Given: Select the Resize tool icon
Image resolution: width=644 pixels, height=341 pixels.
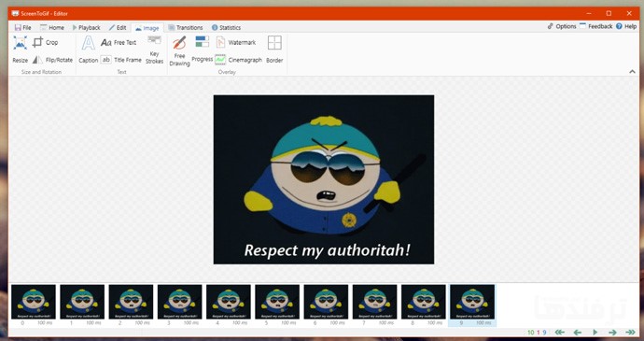Looking at the screenshot, I should pyautogui.click(x=20, y=43).
